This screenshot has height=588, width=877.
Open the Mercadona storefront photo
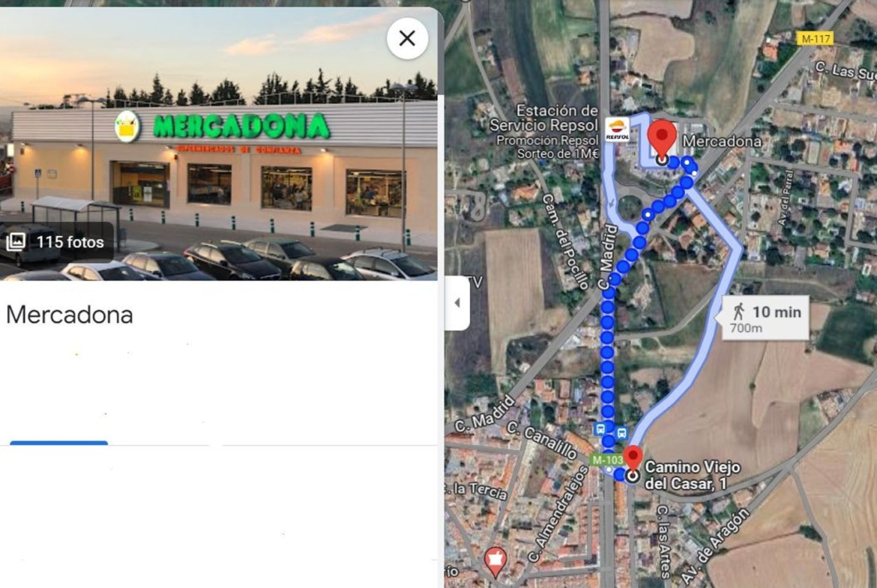tap(219, 144)
